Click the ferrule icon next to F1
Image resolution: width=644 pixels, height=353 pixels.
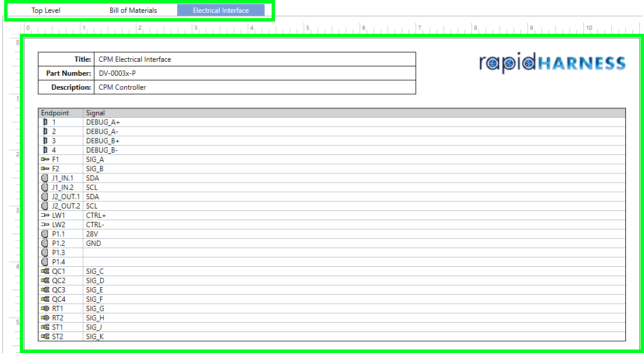pos(45,159)
